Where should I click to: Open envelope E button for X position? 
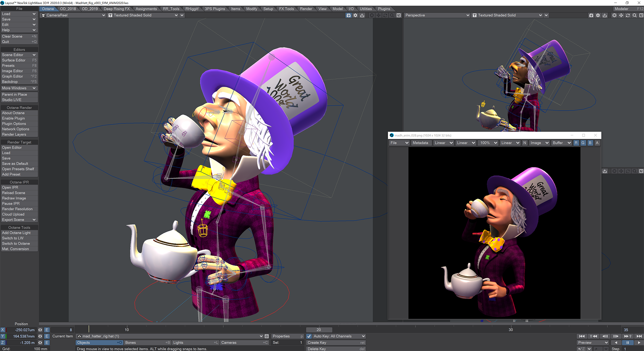pyautogui.click(x=47, y=330)
